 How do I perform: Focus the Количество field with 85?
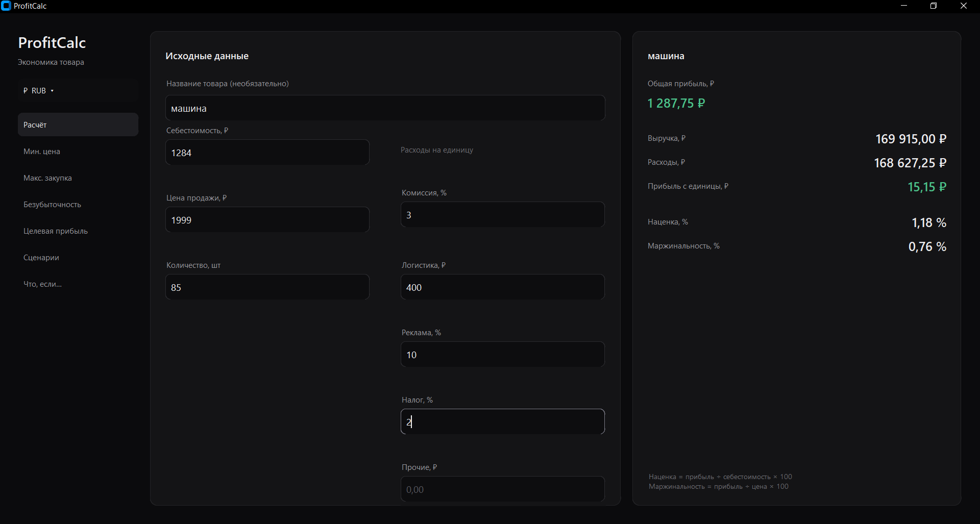(267, 287)
